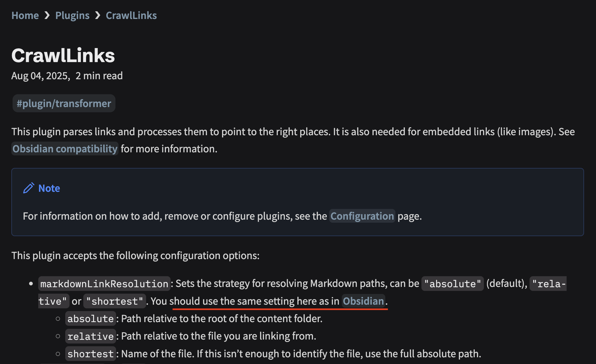Click the markdownLinkResolution code label
Viewport: 596px width, 364px height.
pos(104,284)
